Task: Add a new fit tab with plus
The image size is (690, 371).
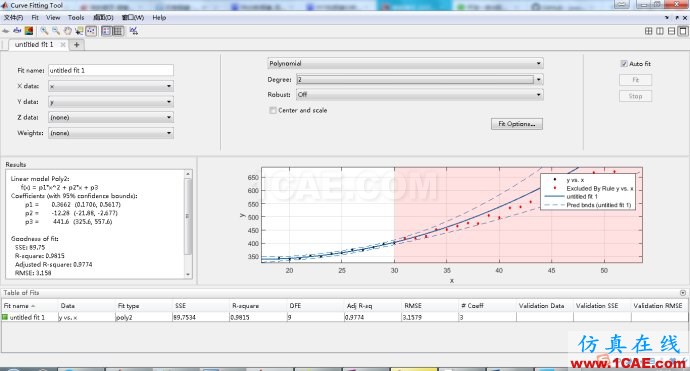Action: point(77,45)
